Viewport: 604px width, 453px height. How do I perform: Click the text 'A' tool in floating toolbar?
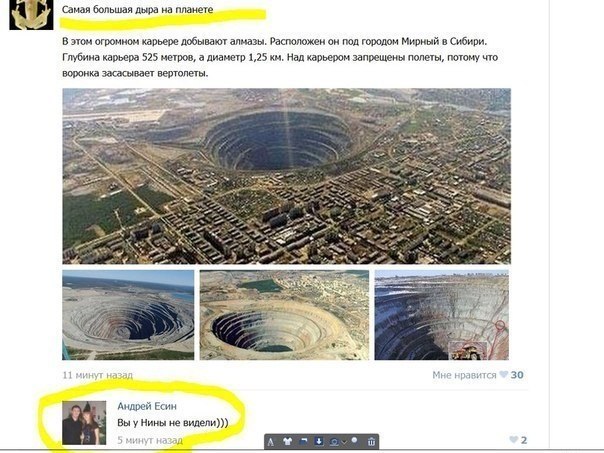click(271, 442)
